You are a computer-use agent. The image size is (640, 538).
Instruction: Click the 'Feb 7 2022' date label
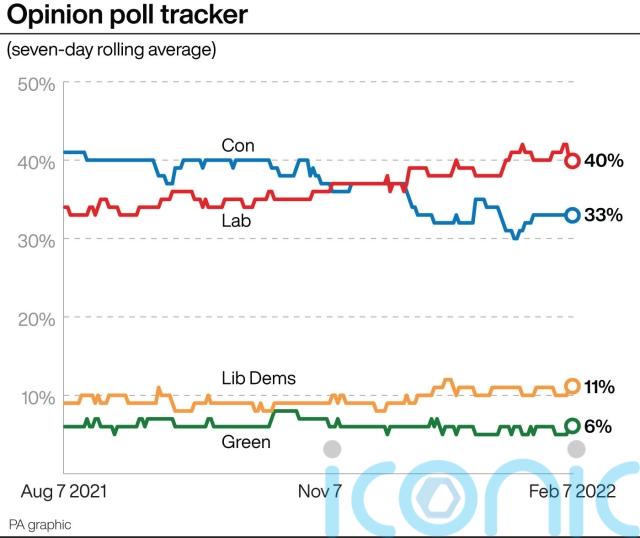click(x=572, y=492)
